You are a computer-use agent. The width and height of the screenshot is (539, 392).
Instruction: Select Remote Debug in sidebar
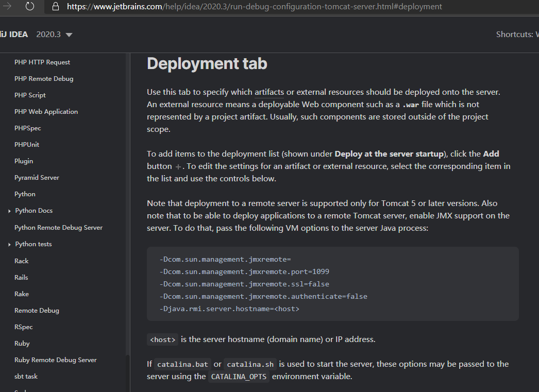(37, 311)
